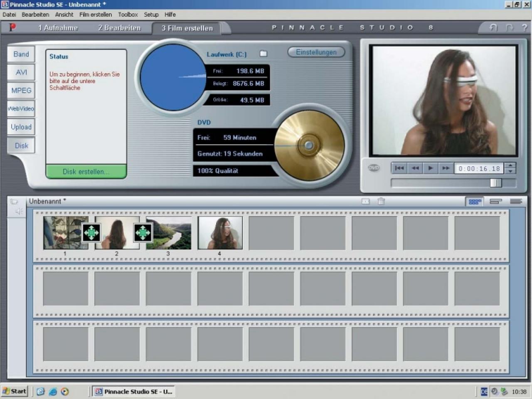Select the Upload output option
Image resolution: width=532 pixels, height=399 pixels.
pyautogui.click(x=21, y=127)
